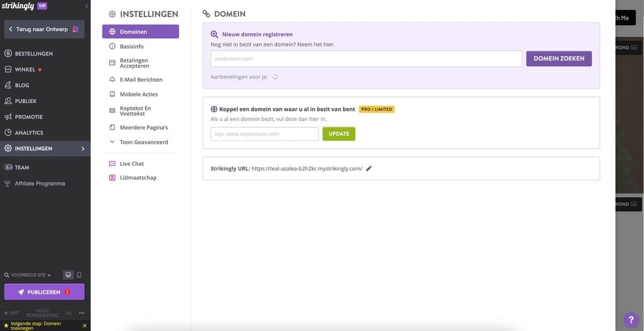
Task: Open the Analytics section in the sidebar
Action: [x=29, y=132]
